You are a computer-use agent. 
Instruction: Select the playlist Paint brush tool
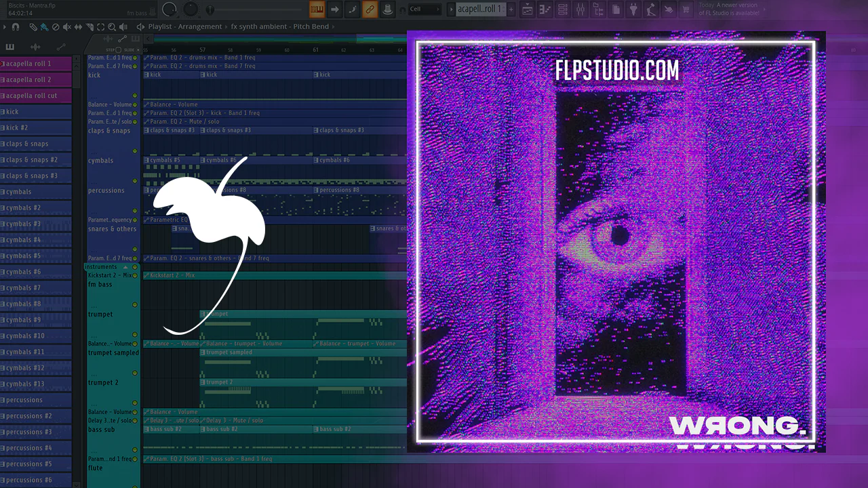point(44,27)
